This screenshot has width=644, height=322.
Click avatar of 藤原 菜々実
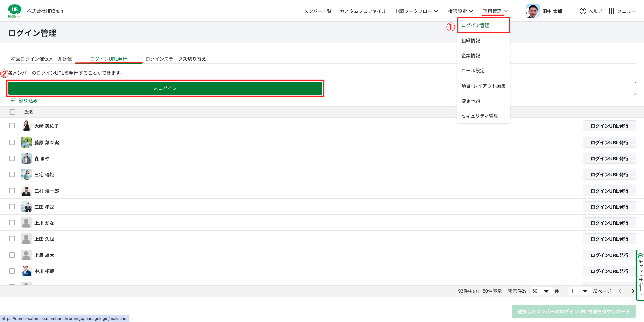tap(26, 142)
